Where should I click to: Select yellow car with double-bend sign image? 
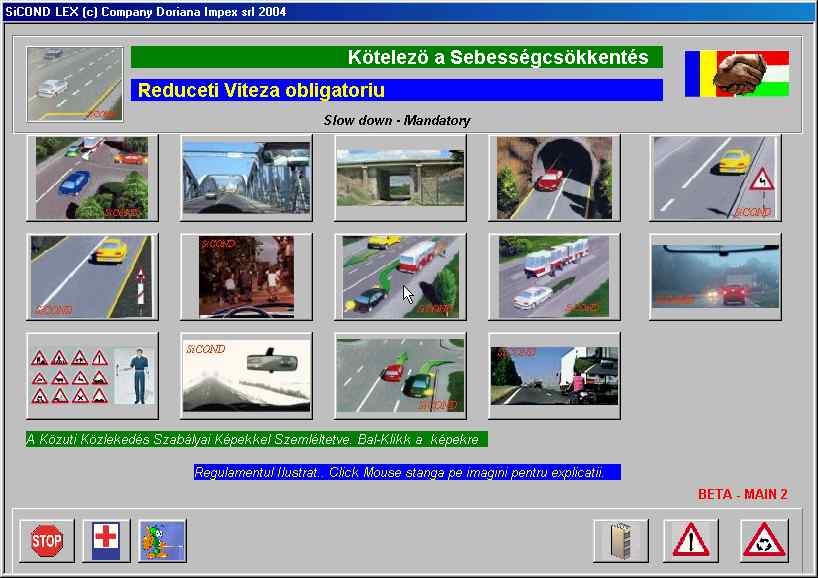tap(715, 177)
